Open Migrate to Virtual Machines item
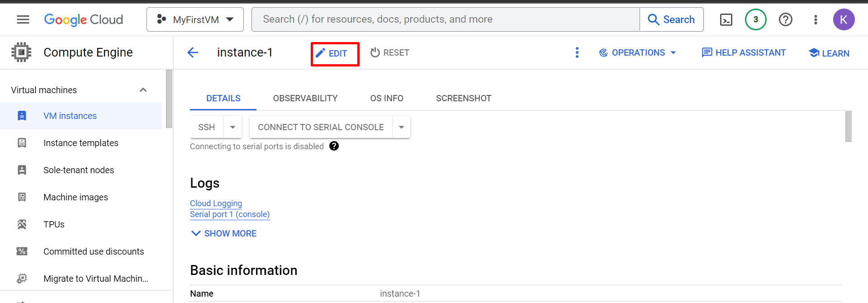The width and height of the screenshot is (868, 303). point(81,279)
